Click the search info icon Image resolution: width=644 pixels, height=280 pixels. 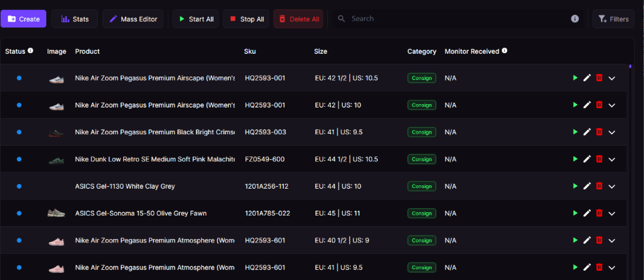point(575,19)
